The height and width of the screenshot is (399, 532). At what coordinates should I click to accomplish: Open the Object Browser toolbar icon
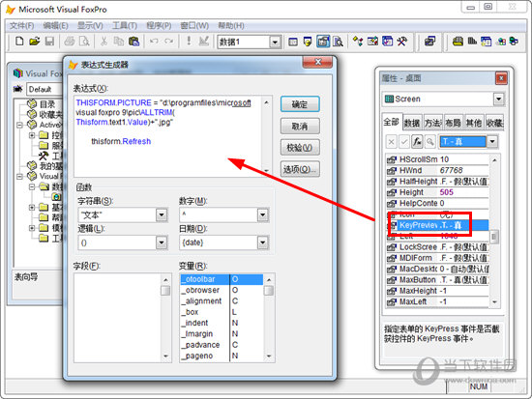coord(372,42)
